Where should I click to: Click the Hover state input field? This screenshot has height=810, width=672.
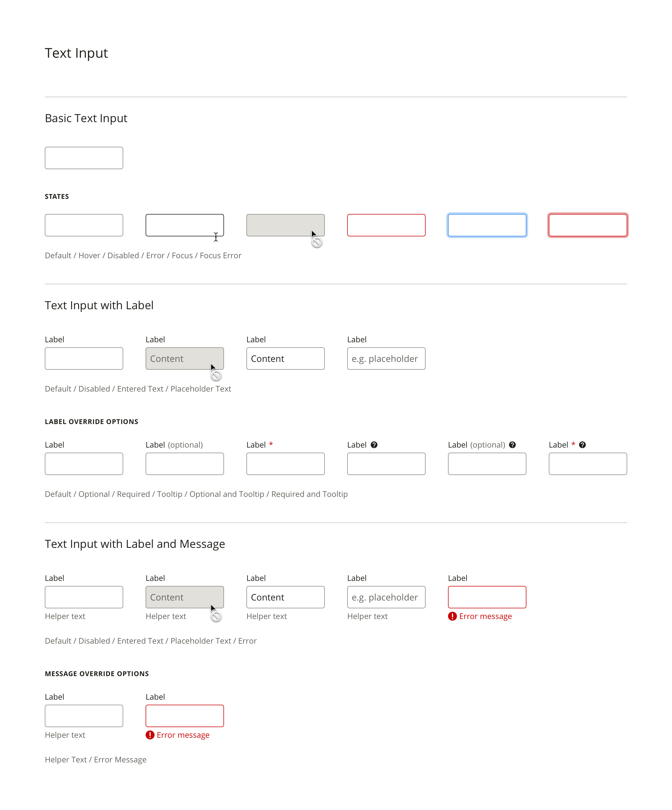(185, 225)
